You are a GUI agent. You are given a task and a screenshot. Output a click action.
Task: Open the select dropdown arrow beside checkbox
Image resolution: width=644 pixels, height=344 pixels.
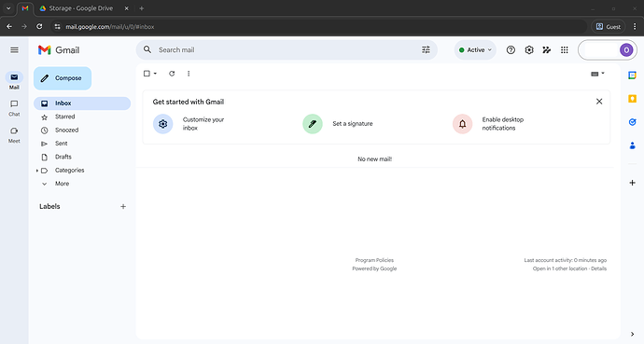[x=155, y=74]
